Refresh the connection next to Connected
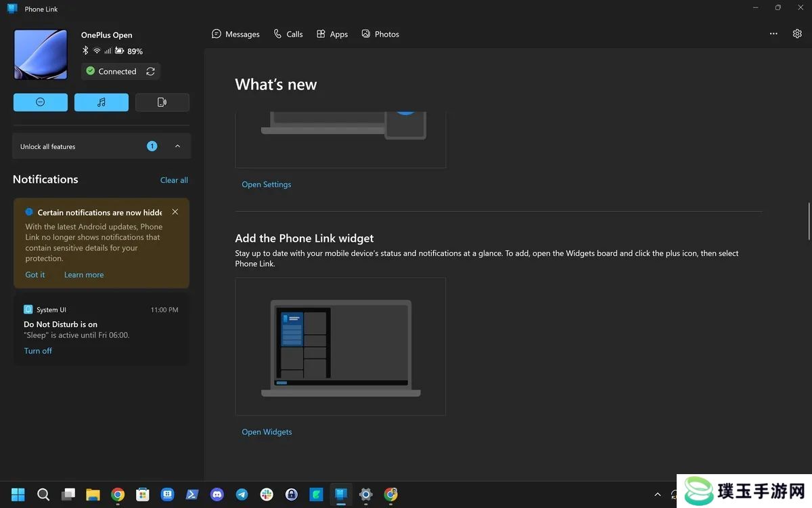This screenshot has width=812, height=508. (x=151, y=71)
